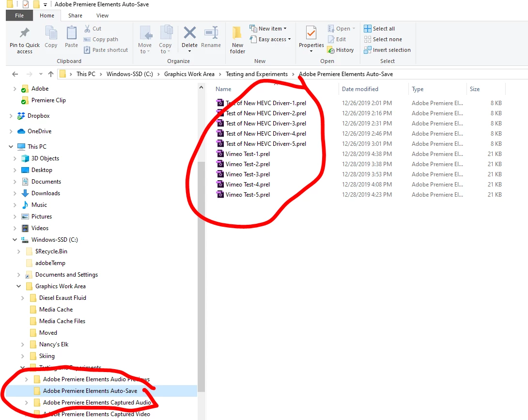Click the Paste ribbon icon
Screen dimensions: 528x420
[71, 37]
